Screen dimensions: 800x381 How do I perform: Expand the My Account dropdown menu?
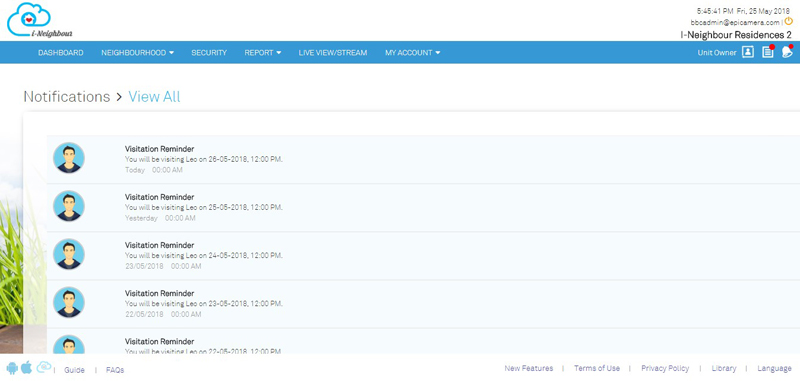(413, 53)
